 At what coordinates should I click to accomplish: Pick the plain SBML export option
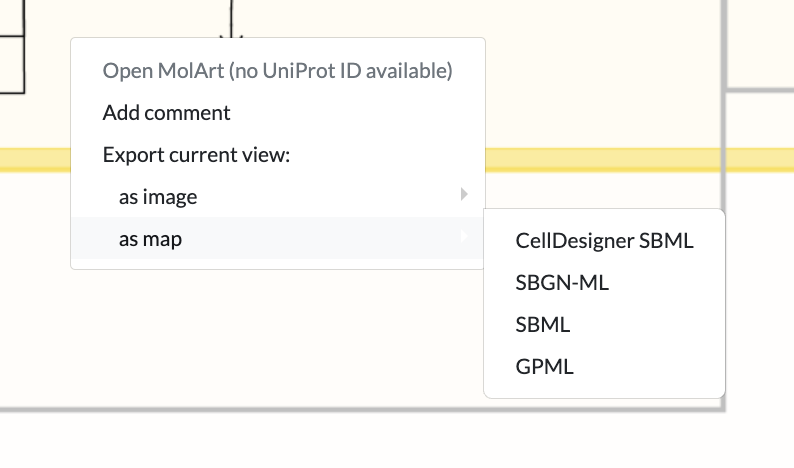point(543,324)
